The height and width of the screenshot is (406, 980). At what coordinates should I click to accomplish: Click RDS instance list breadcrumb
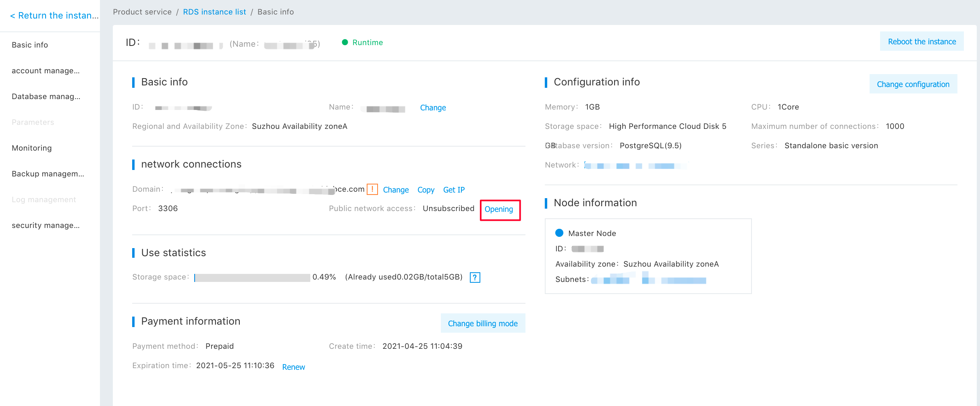(214, 12)
